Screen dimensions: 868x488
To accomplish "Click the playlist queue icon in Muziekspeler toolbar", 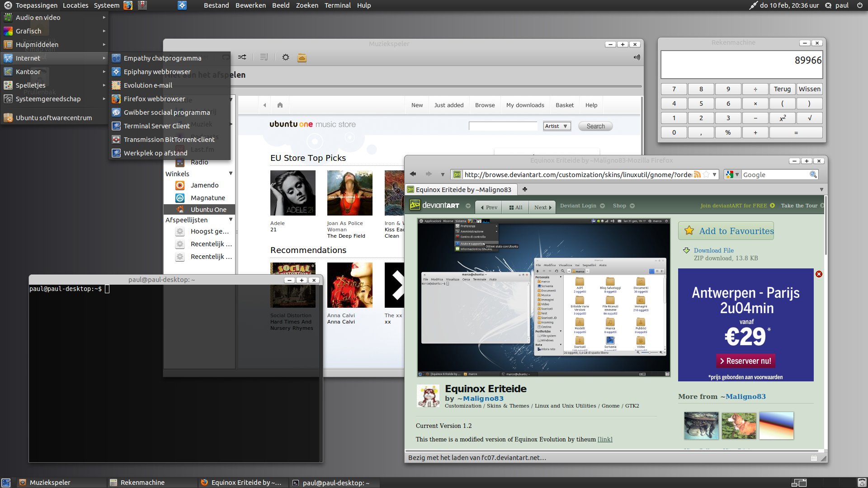I will click(x=264, y=57).
